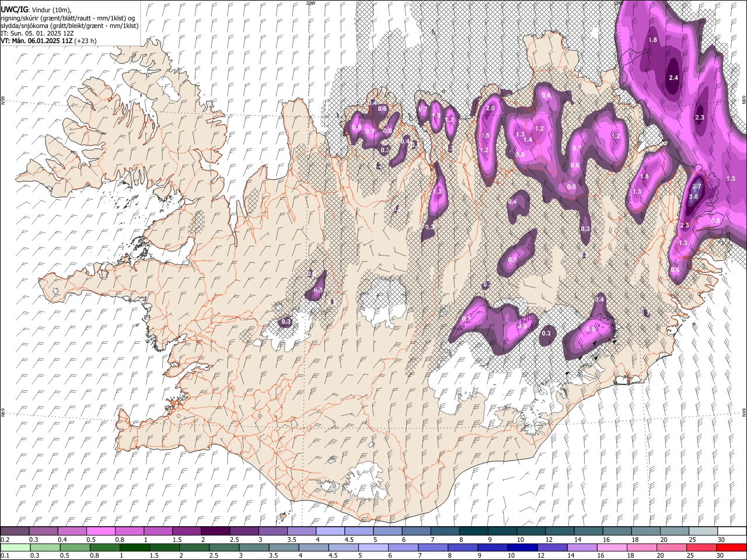The image size is (747, 560).
Task: Select the darkest purple swatch starting at 2 in upper legend
Action: (x=215, y=531)
